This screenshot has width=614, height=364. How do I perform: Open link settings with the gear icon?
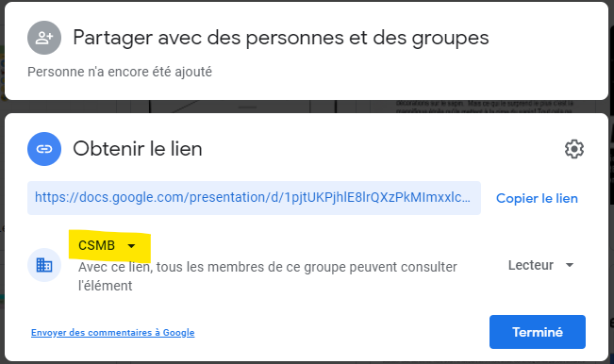pyautogui.click(x=574, y=149)
